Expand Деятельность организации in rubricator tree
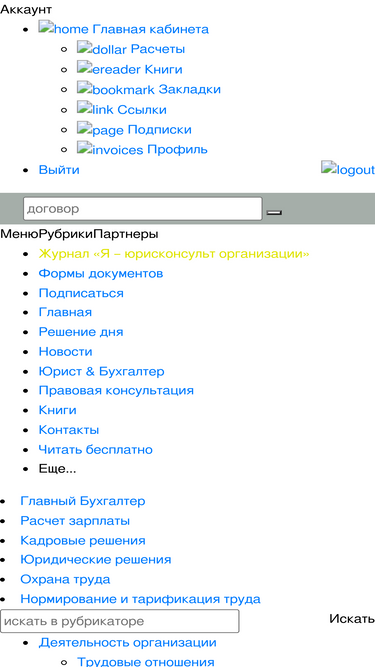Viewport: 375px width, 667px height. click(128, 642)
